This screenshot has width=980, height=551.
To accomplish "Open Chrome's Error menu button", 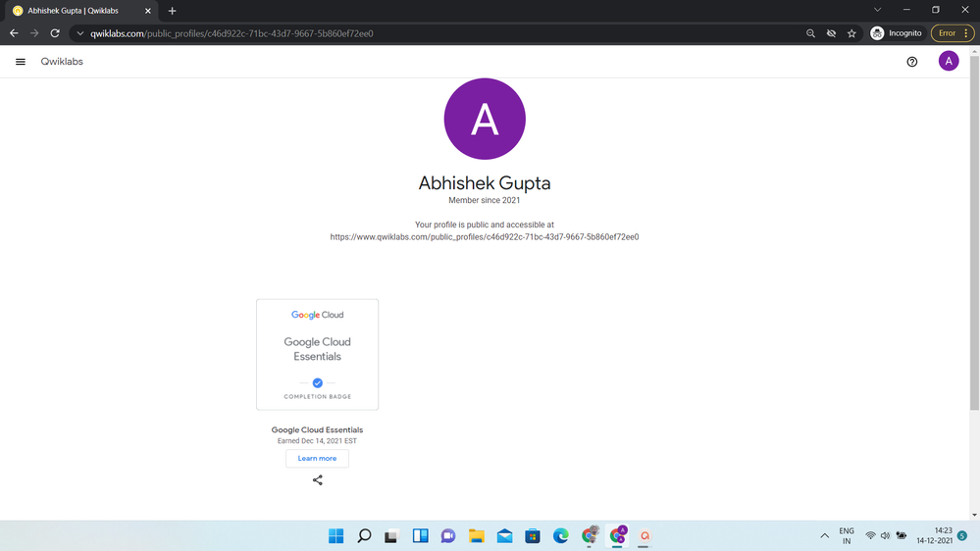I will point(953,33).
